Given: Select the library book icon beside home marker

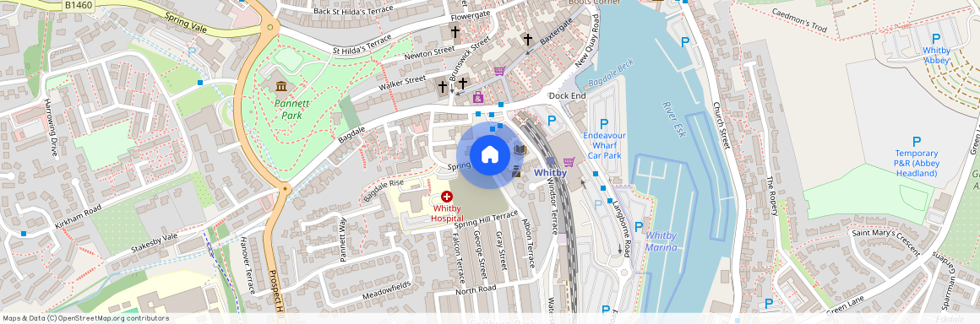Looking at the screenshot, I should 520,150.
